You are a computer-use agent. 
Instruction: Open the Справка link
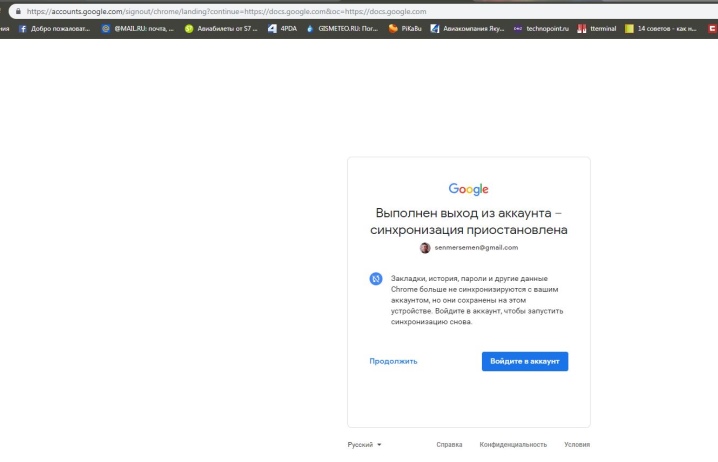click(449, 445)
